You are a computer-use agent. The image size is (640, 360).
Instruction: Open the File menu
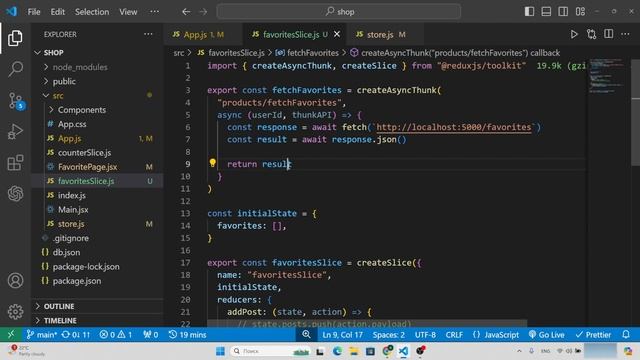coord(34,12)
